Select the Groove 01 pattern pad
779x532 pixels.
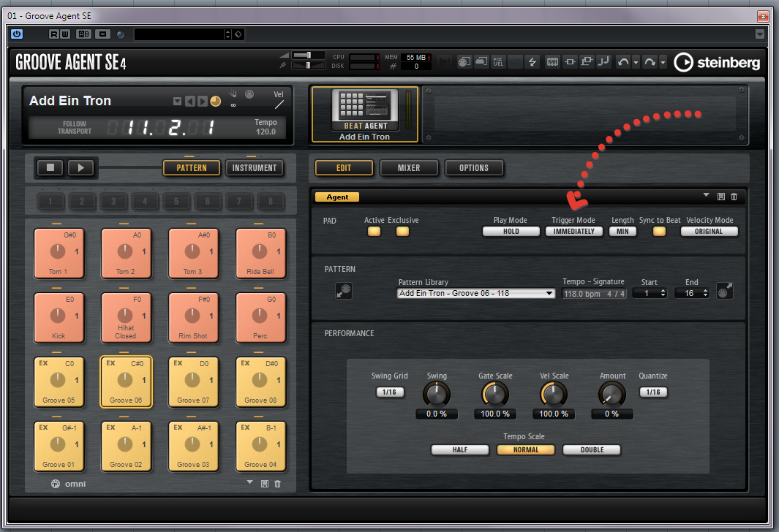pos(59,446)
